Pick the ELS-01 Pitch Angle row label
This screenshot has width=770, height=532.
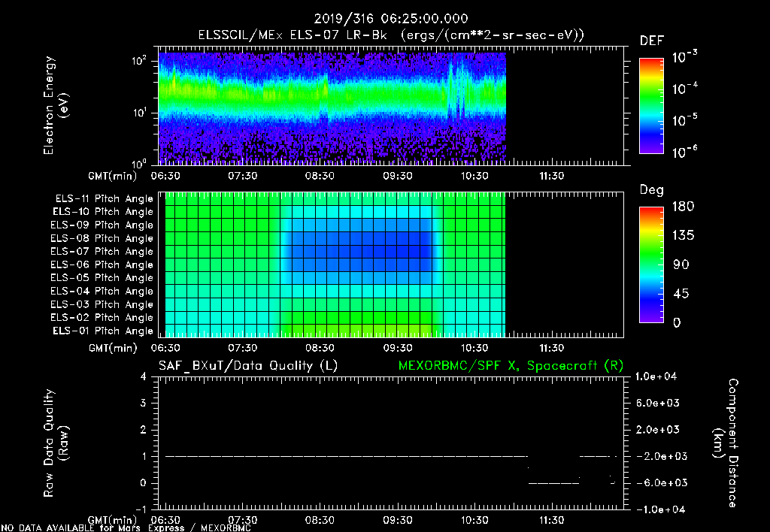pos(104,331)
